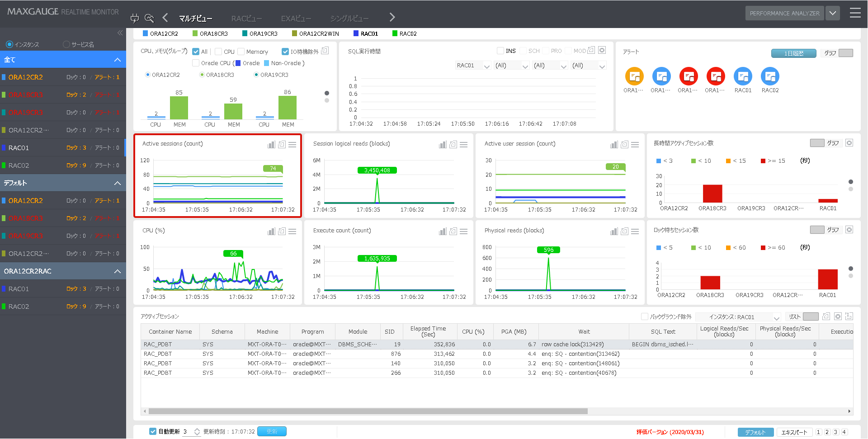
Task: Open the RAC01 dropdown in SQL panel
Action: click(x=473, y=66)
